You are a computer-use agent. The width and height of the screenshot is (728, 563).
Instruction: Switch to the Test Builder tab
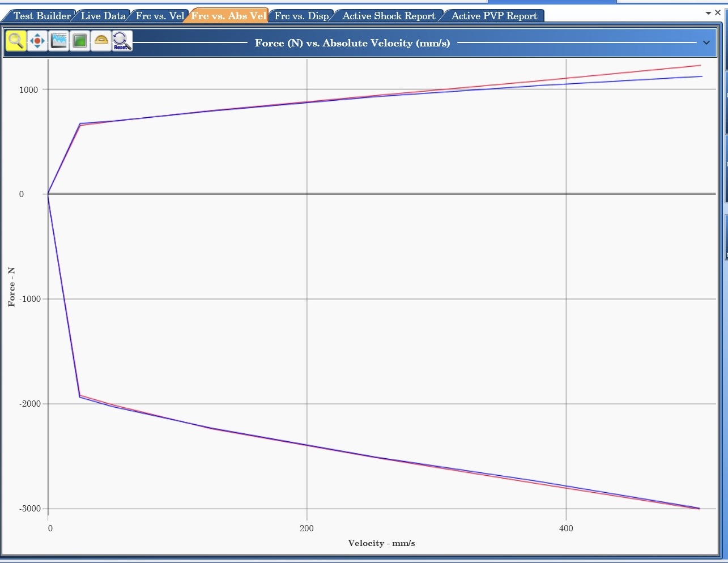[41, 16]
